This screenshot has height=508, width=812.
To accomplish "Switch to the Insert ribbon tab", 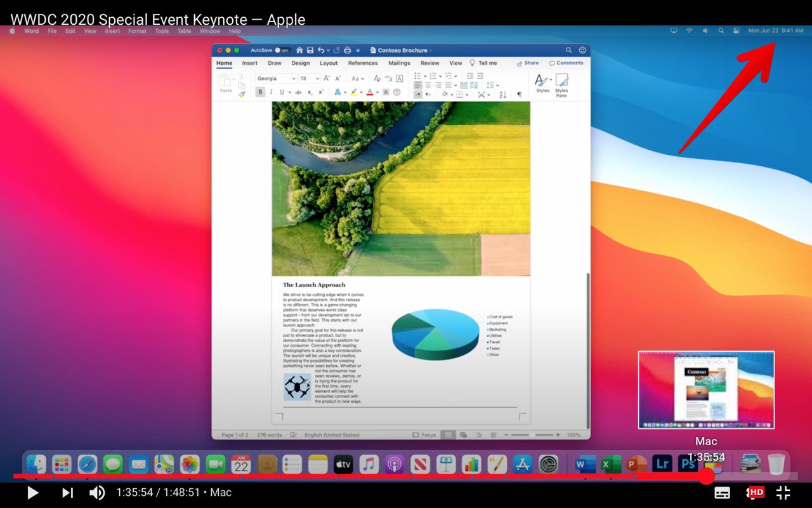I will click(x=249, y=63).
